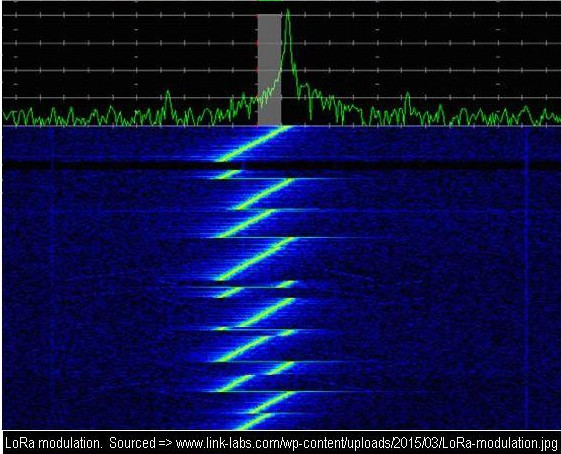The height and width of the screenshot is (454, 561).
Task: Click the green tuning marker at top edge
Action: [x=270, y=1]
